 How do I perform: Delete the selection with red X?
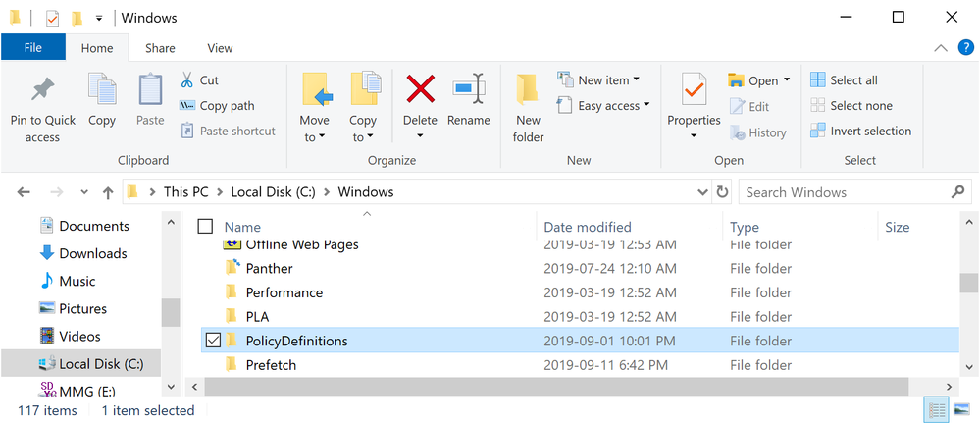click(420, 87)
